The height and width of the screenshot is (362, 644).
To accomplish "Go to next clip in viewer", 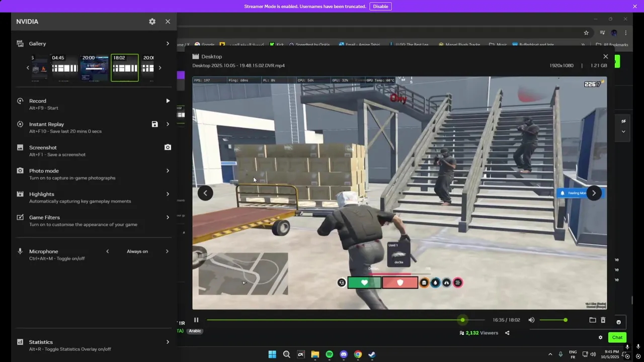I will tap(594, 193).
